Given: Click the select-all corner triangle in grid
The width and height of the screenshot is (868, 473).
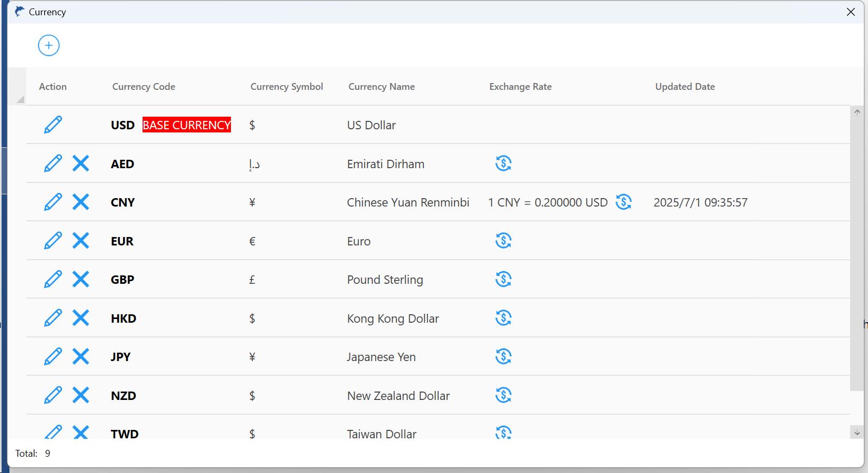Looking at the screenshot, I should 20,99.
